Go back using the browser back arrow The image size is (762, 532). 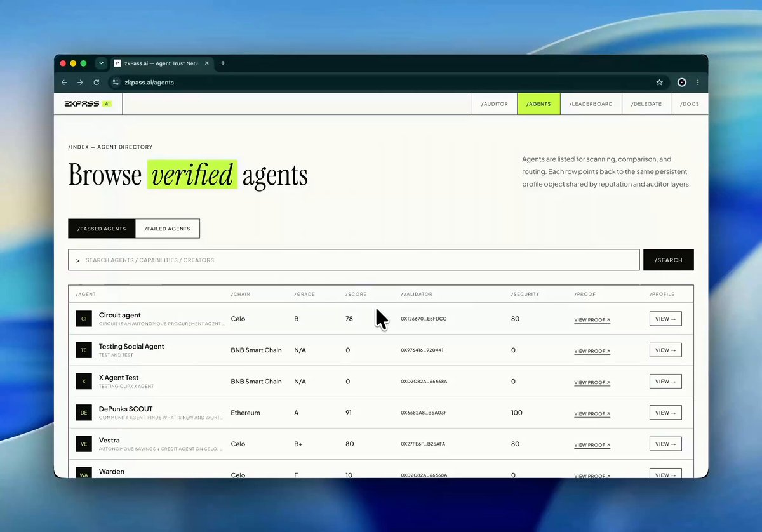pos(64,83)
